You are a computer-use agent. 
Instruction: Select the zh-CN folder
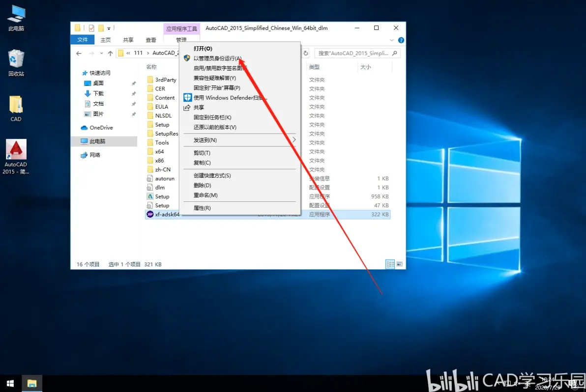159,169
